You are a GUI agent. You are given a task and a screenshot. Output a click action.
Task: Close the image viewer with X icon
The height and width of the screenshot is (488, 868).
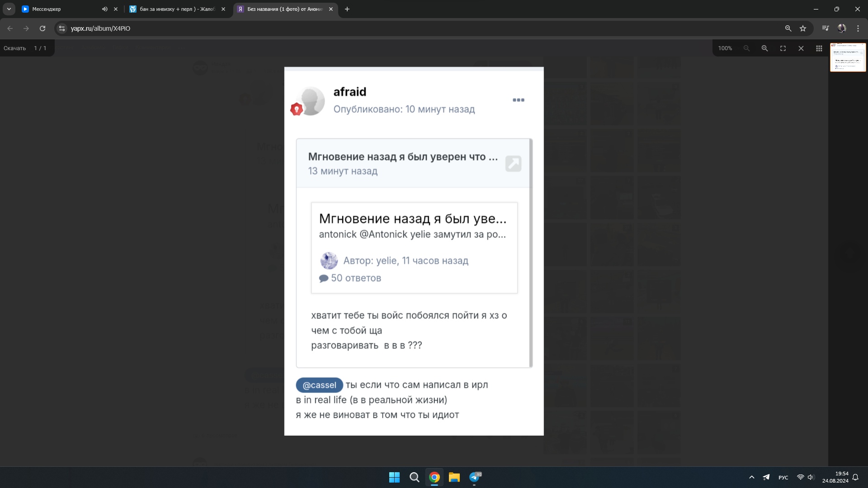click(801, 48)
